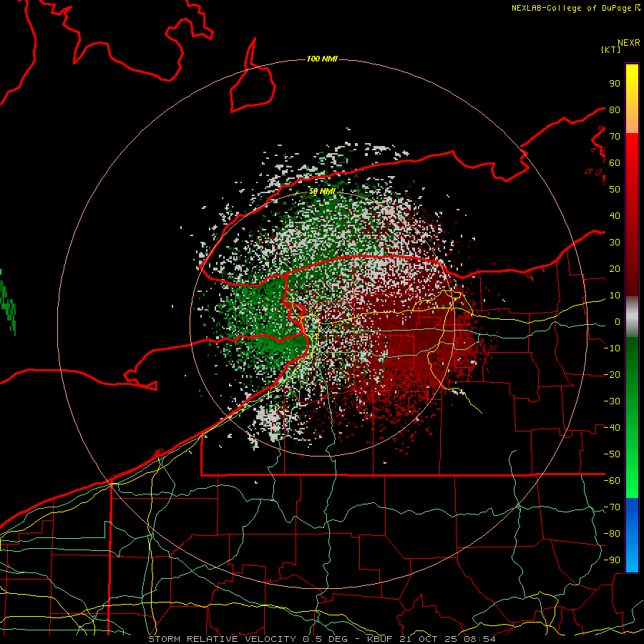Pick the gray zero-velocity segment of the color bar
Viewport: 644px width, 644px height.
pos(632,317)
